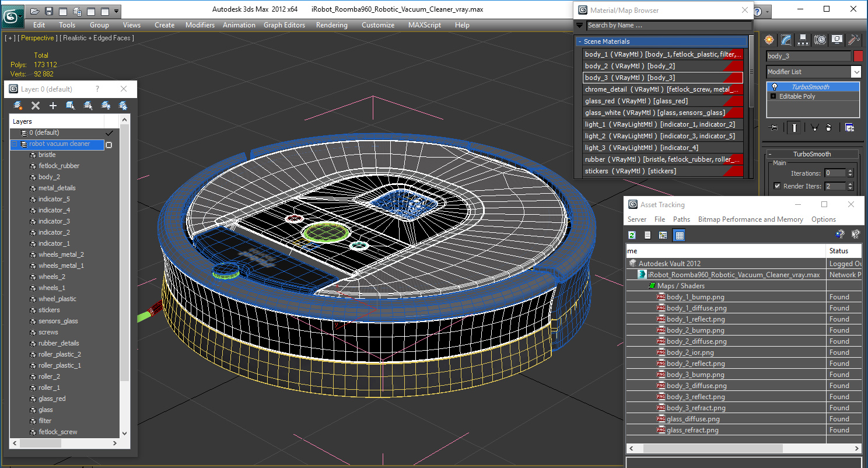Screen dimensions: 868x468
Task: Click Highlight Selected Objects' Layers icon
Action: tap(88, 106)
